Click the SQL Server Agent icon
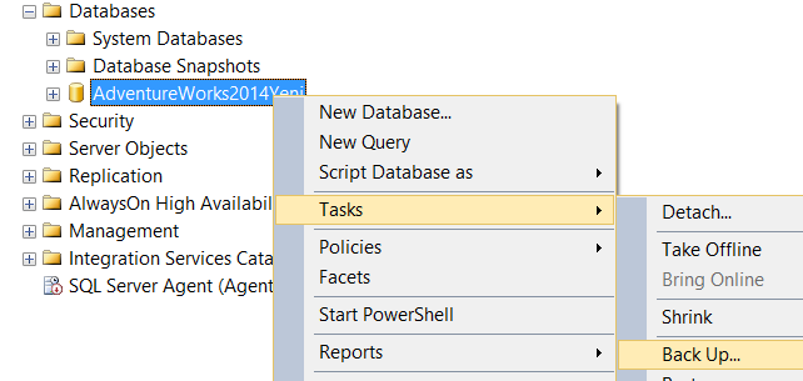The width and height of the screenshot is (803, 381). (53, 286)
